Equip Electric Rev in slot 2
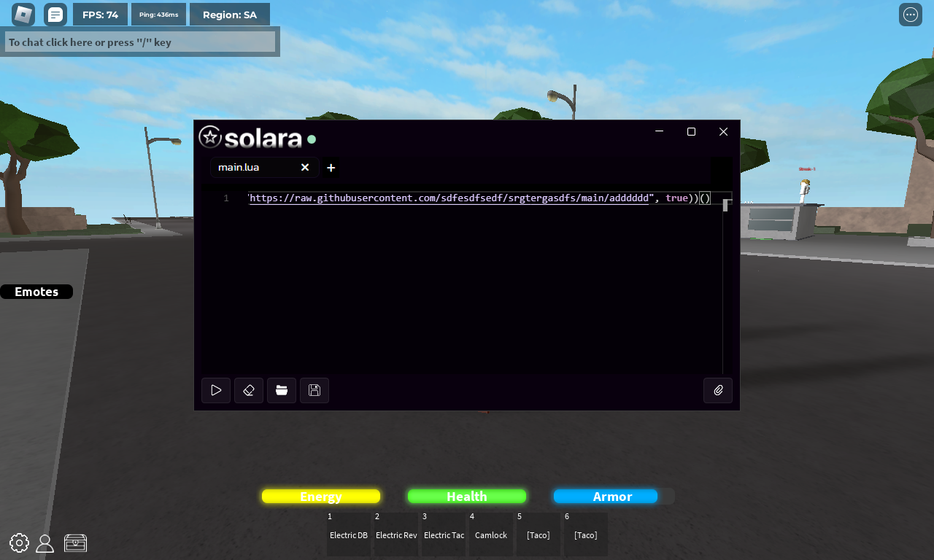This screenshot has height=560, width=934. (396, 534)
